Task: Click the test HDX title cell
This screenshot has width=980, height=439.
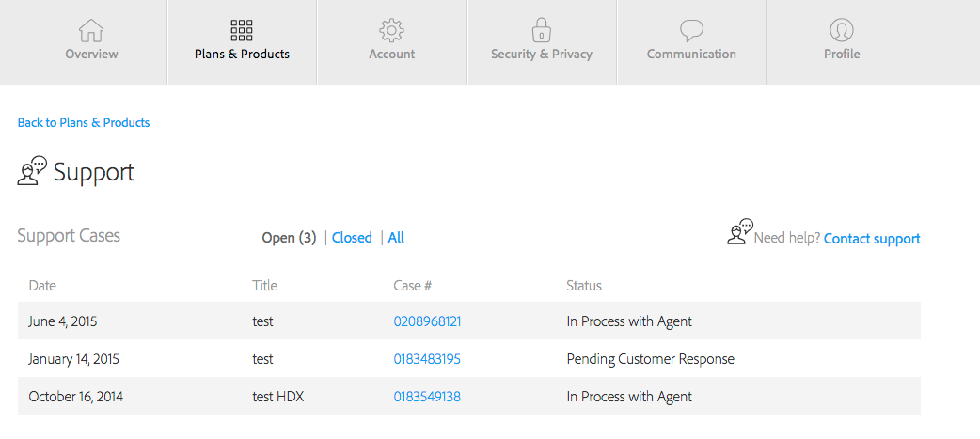Action: (x=278, y=397)
